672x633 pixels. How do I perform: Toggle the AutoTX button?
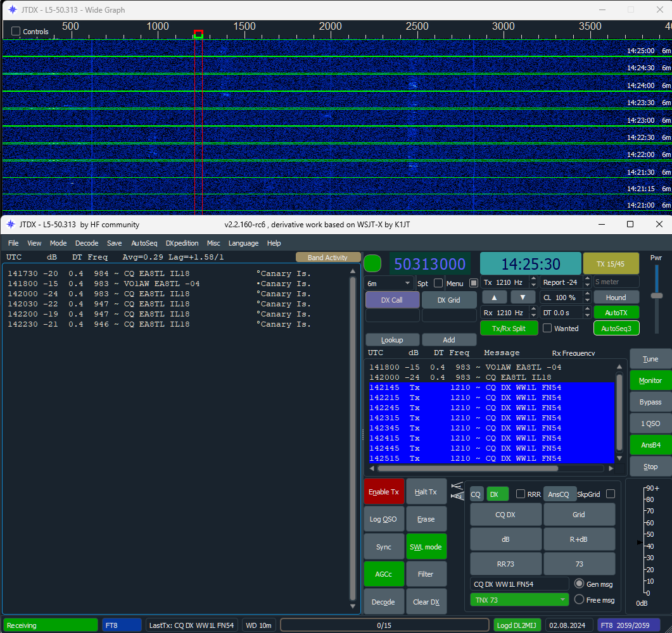[616, 313]
